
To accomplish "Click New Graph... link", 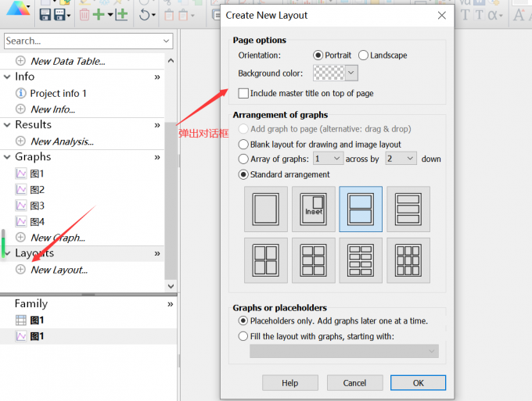I will [x=58, y=238].
